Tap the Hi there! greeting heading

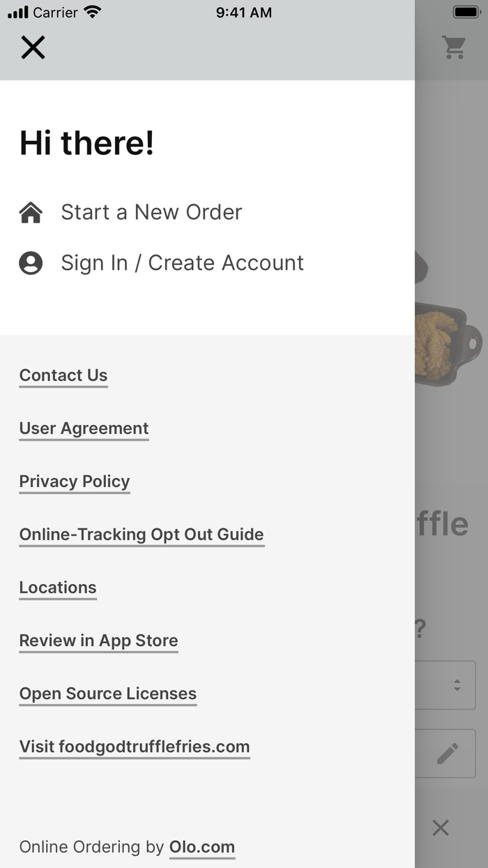pyautogui.click(x=86, y=143)
